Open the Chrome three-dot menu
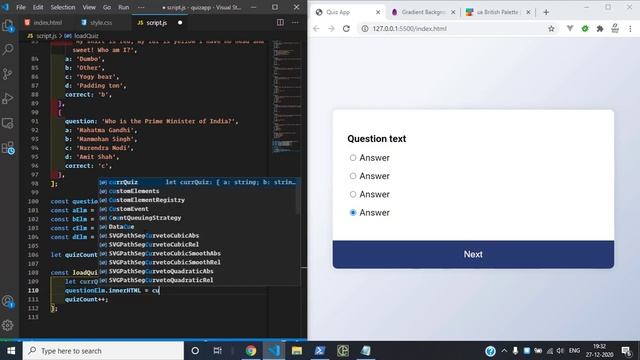This screenshot has height=360, width=640. (x=630, y=29)
